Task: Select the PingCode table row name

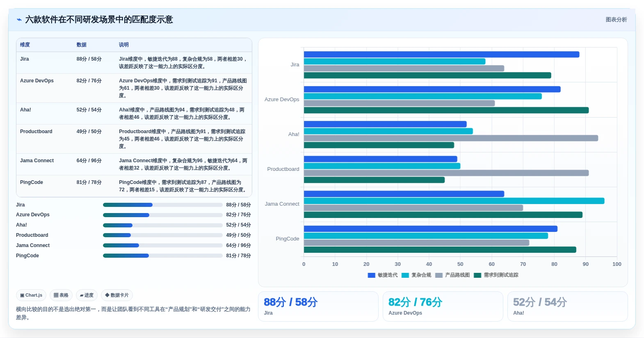Action: [32, 182]
